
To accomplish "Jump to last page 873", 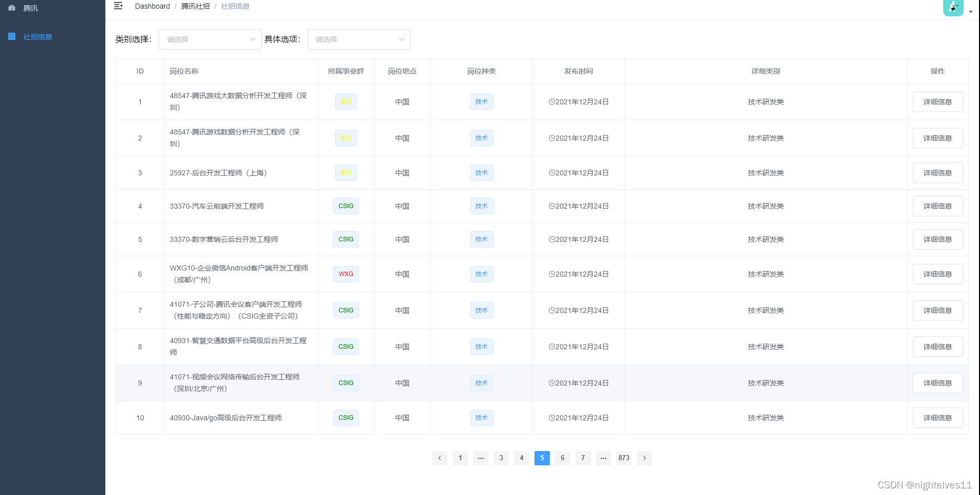I will point(624,458).
